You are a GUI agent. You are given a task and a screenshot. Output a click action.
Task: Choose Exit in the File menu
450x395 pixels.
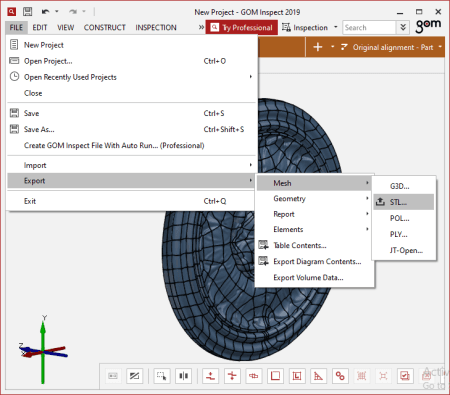(132, 201)
